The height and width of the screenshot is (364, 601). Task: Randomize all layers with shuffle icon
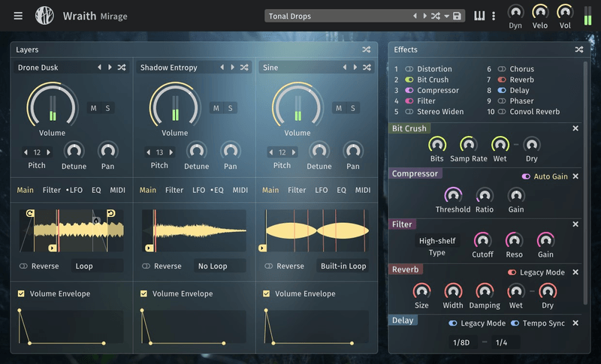coord(366,50)
